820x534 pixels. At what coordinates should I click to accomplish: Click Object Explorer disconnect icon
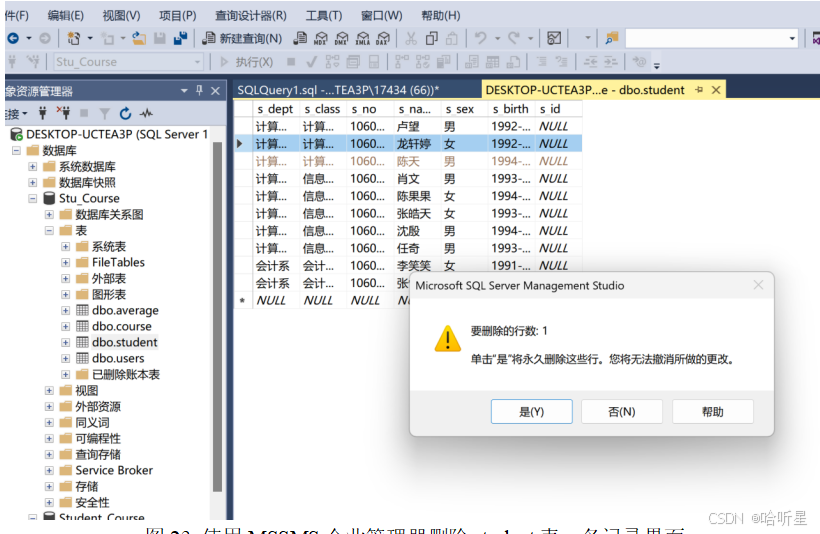pos(63,113)
